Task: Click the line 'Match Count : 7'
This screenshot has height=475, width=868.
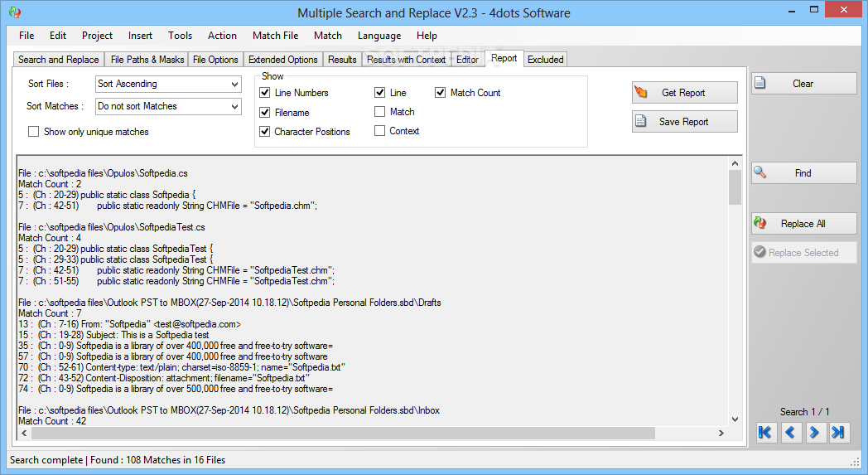Action: 50,313
